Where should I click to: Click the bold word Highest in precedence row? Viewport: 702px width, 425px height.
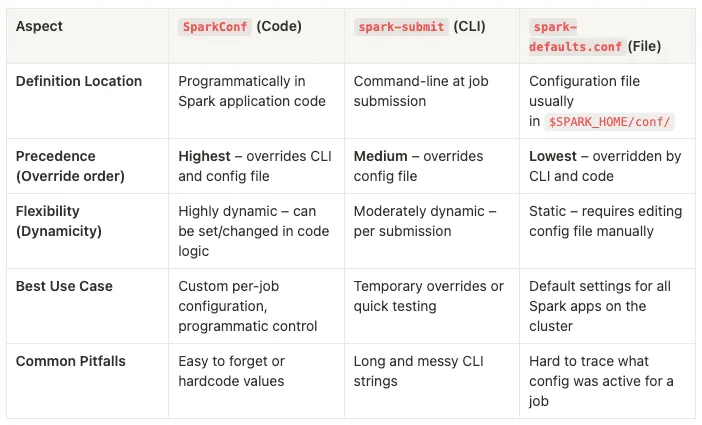coord(204,156)
